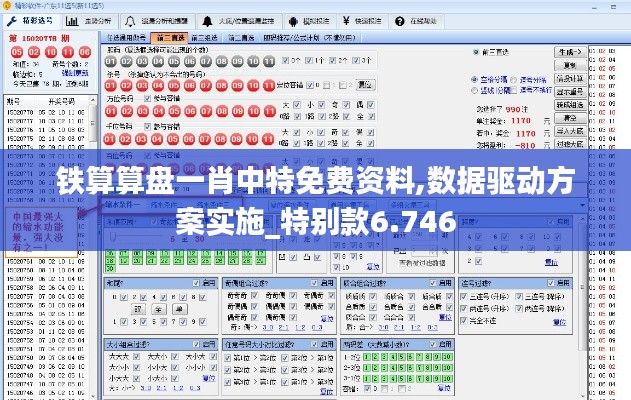Toggle the 0个 checkbox in top row
The width and height of the screenshot is (631, 400).
286,60
